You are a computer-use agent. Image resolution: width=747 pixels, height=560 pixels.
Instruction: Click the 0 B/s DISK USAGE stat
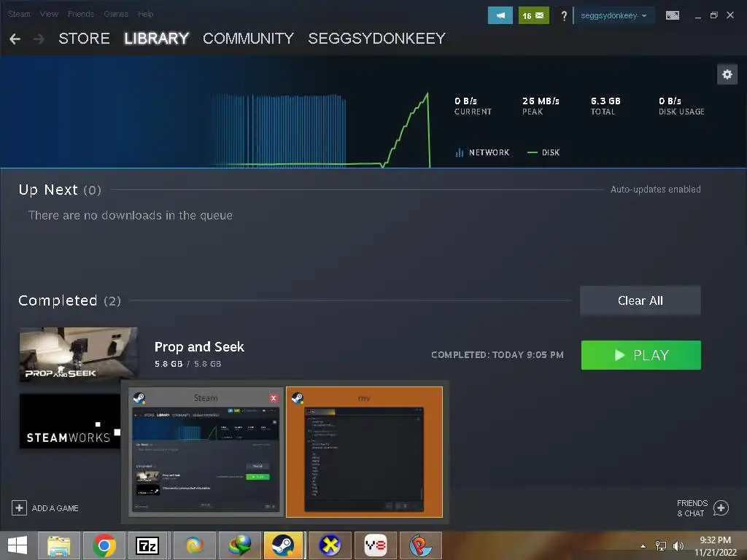681,106
